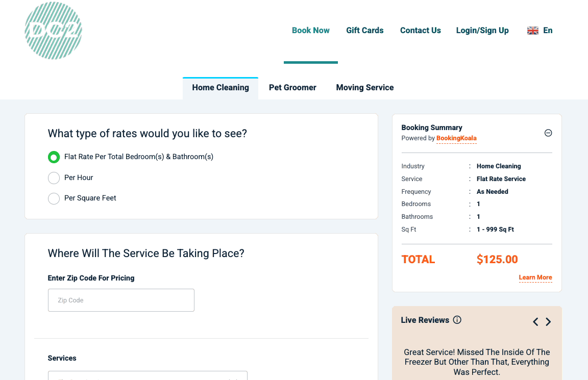Click the Live Reviews info icon
Image resolution: width=588 pixels, height=380 pixels.
click(x=457, y=320)
